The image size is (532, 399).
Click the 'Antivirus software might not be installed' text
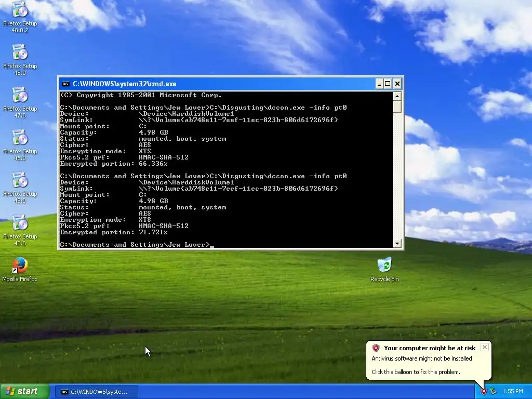pyautogui.click(x=422, y=358)
